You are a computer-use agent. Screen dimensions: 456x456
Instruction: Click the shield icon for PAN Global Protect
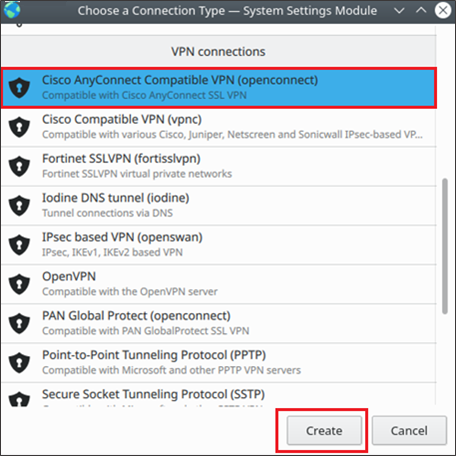point(19,323)
